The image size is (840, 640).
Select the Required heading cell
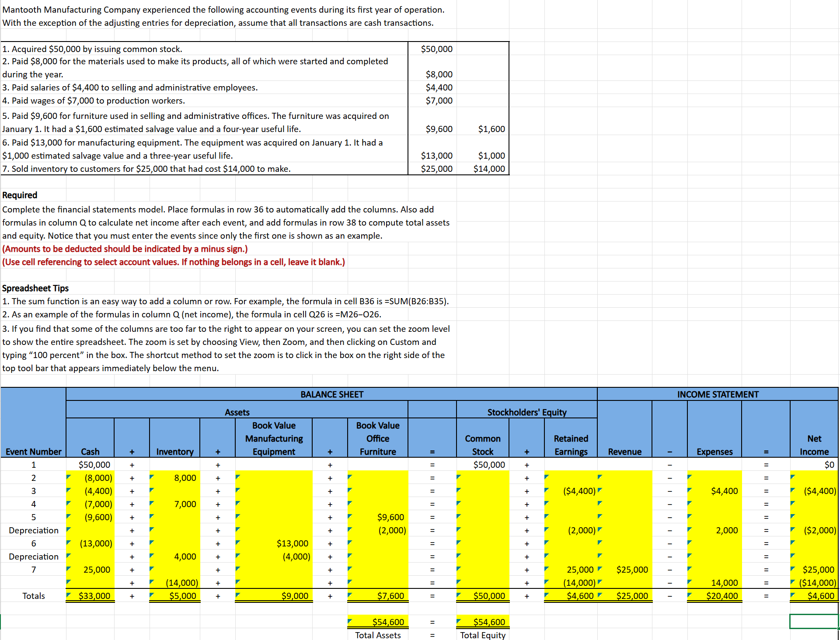pos(20,195)
